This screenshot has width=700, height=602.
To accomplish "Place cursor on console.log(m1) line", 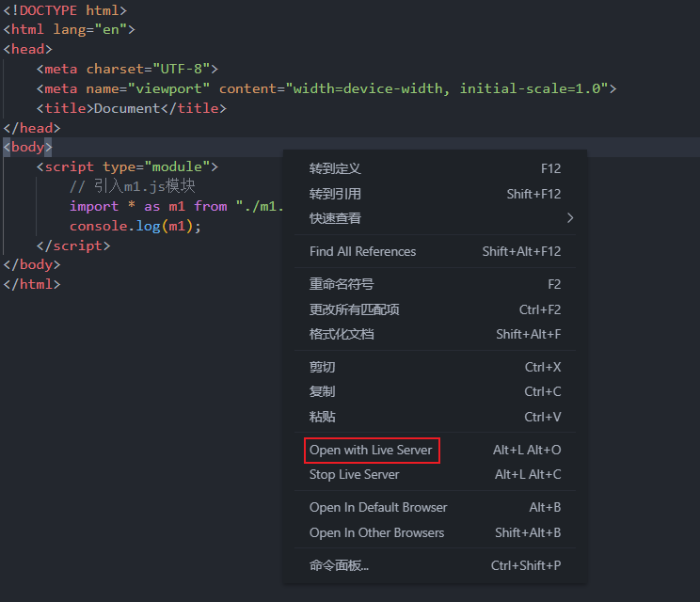I will (135, 226).
